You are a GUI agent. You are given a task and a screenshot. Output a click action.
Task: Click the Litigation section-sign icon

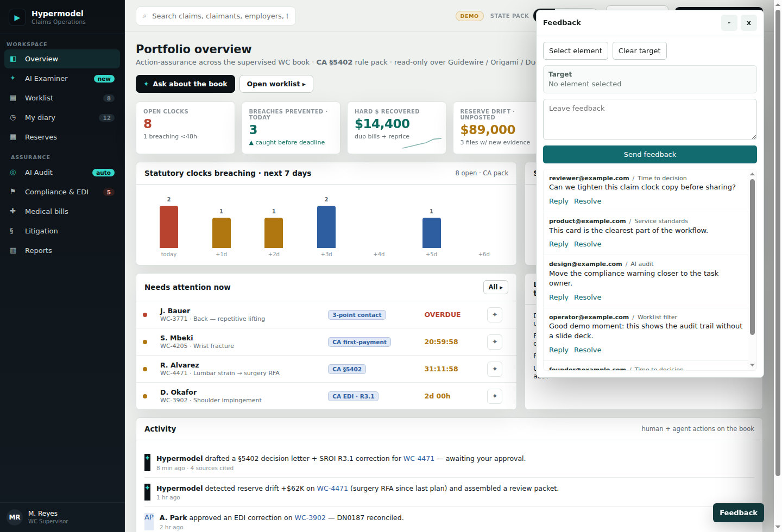(12, 231)
